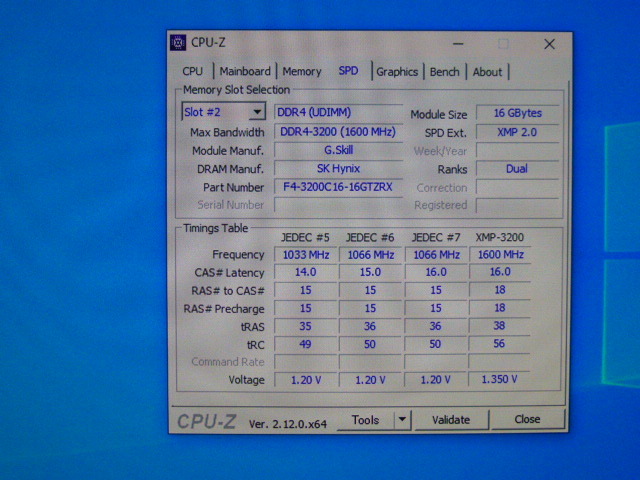
Task: Click the empty Week/Year field
Action: point(518,151)
